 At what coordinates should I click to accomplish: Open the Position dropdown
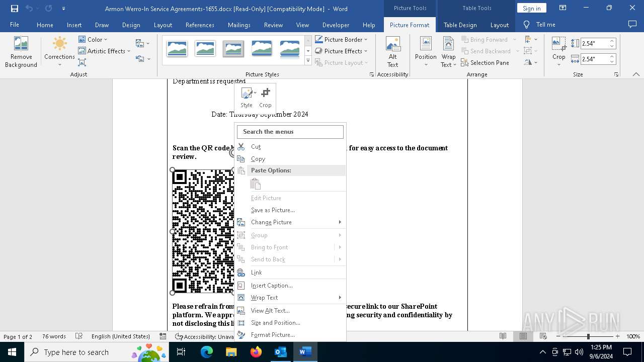426,52
